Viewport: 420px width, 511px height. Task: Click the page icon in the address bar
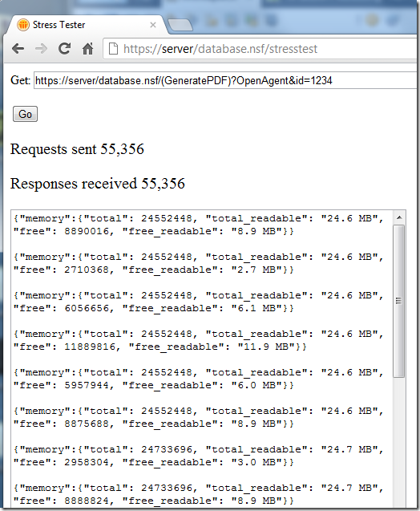point(113,49)
